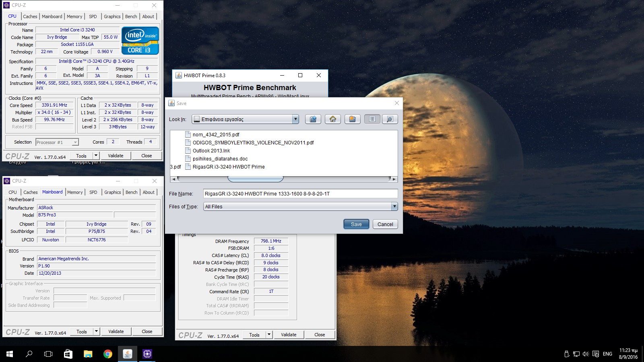The image size is (644, 362).
Task: Click left arrow of file list scrollbar
Action: coord(173,179)
